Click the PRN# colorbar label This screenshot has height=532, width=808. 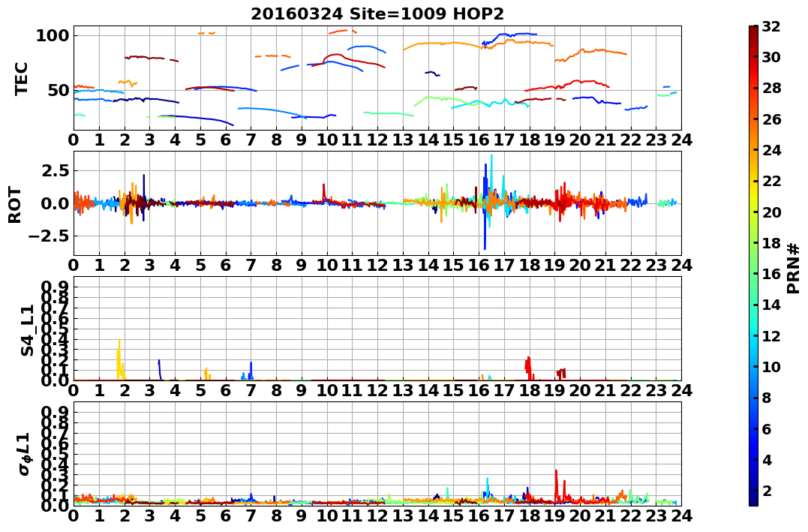793,268
